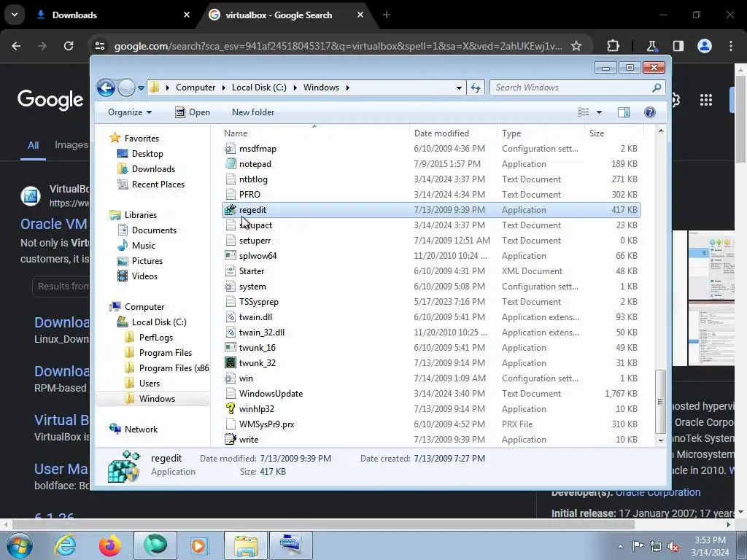Image resolution: width=747 pixels, height=560 pixels.
Task: Click the Search Windows field
Action: point(577,87)
